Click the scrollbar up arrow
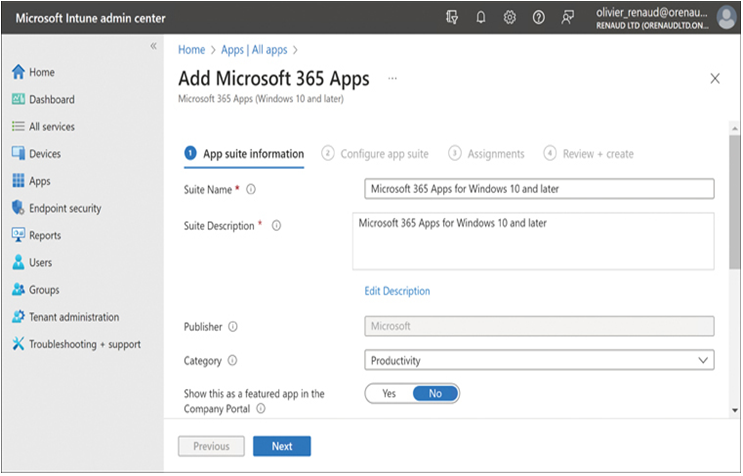Viewport: 743px width, 476px height. [734, 128]
